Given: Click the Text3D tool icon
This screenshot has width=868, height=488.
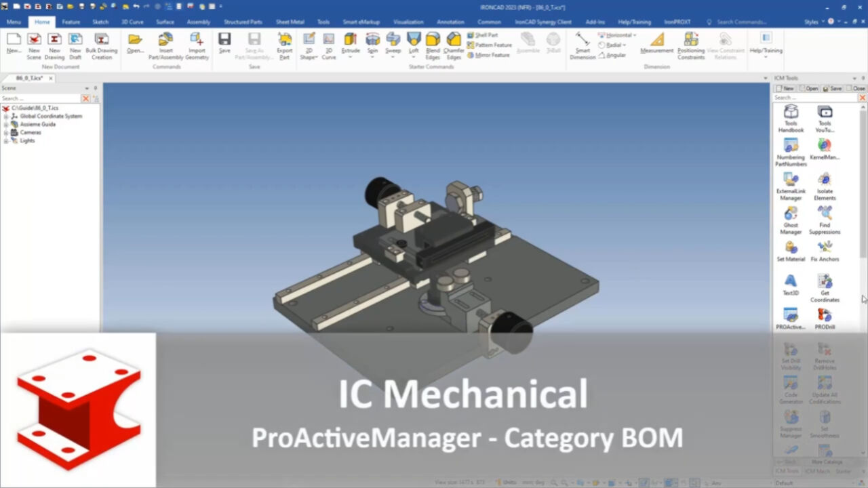Looking at the screenshot, I should pyautogui.click(x=791, y=283).
